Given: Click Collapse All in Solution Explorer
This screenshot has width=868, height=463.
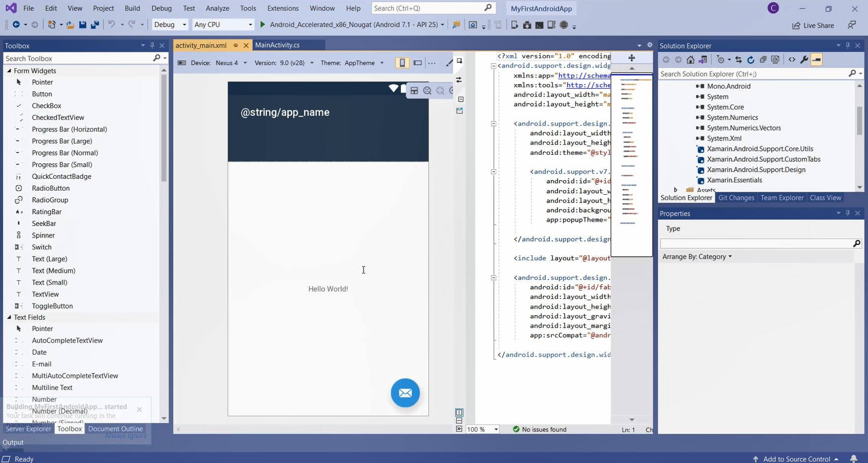Looking at the screenshot, I should [763, 60].
